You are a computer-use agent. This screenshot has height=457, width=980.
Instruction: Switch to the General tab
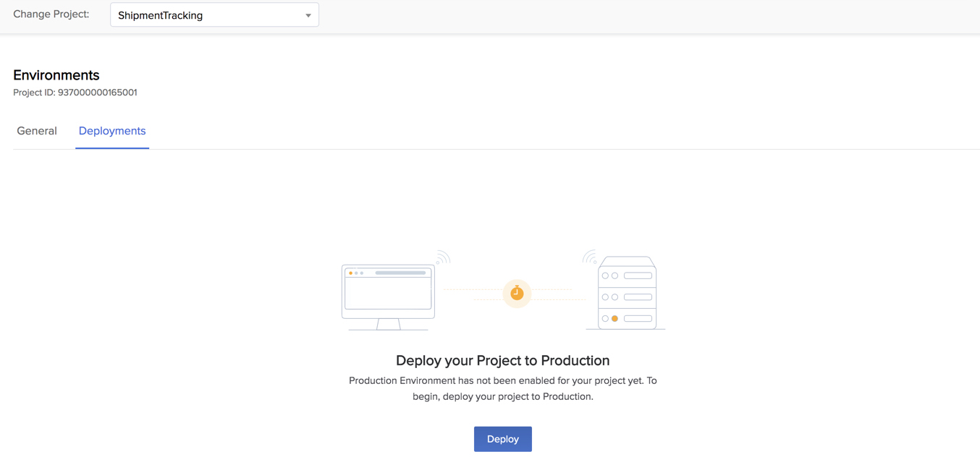37,131
